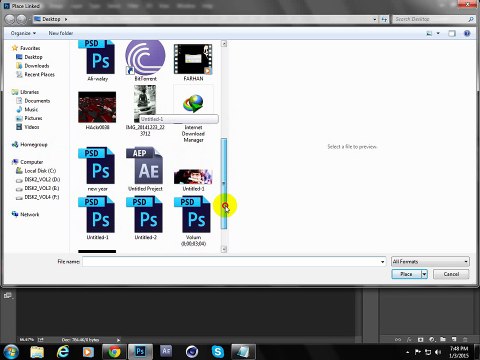Launch Internet Explorer from taskbar
480x360 pixels.
[x=63, y=352]
